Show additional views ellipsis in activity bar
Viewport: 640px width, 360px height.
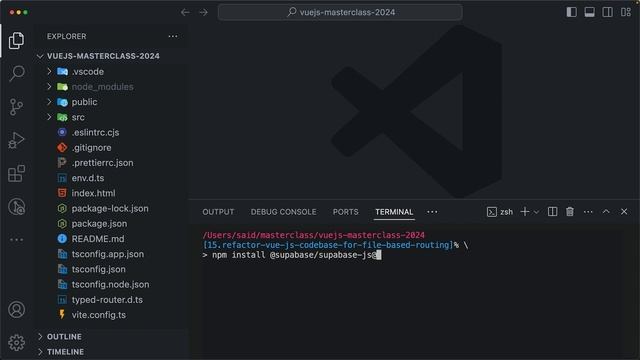pos(16,240)
